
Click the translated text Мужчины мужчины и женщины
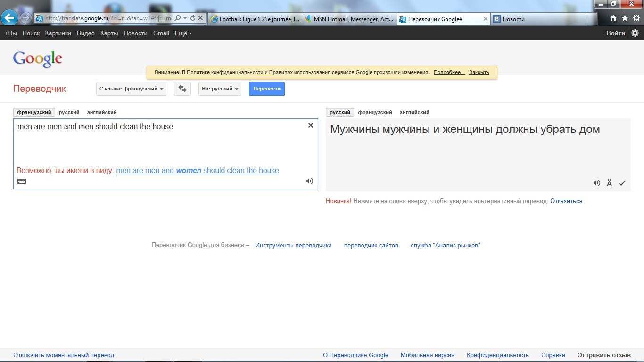click(x=465, y=129)
